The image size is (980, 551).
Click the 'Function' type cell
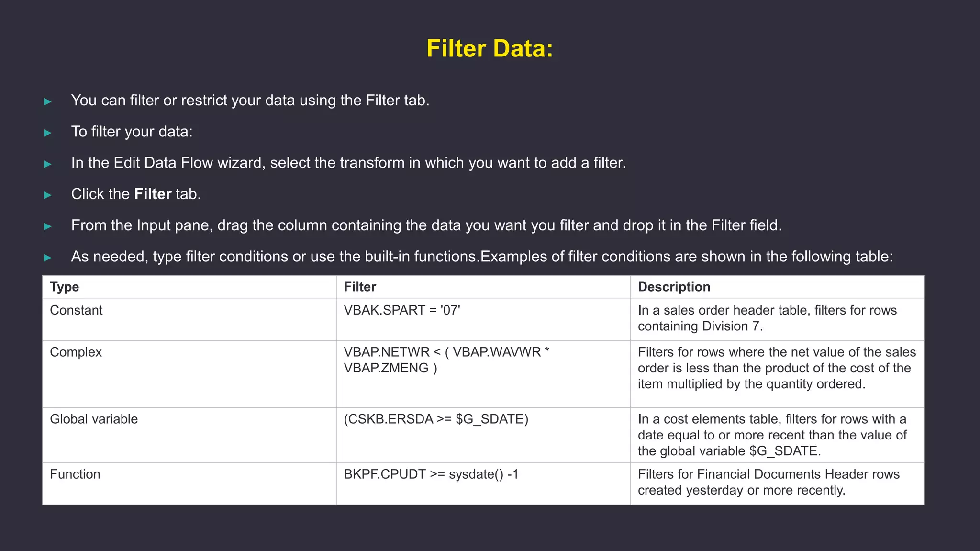(189, 484)
